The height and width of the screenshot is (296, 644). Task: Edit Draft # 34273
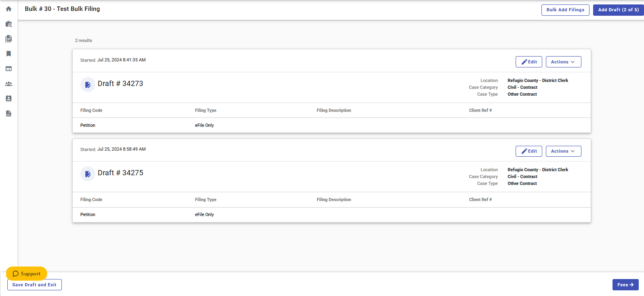tap(529, 62)
